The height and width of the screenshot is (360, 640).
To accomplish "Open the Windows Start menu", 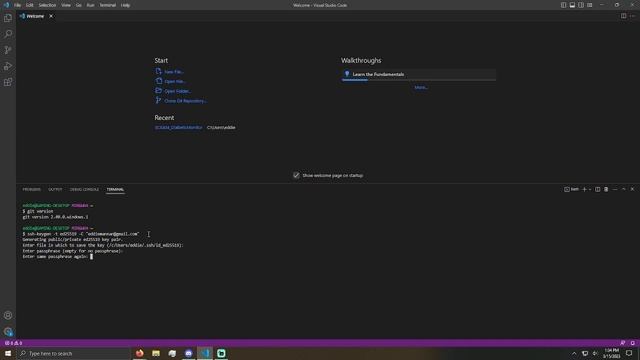I will pyautogui.click(x=8, y=353).
